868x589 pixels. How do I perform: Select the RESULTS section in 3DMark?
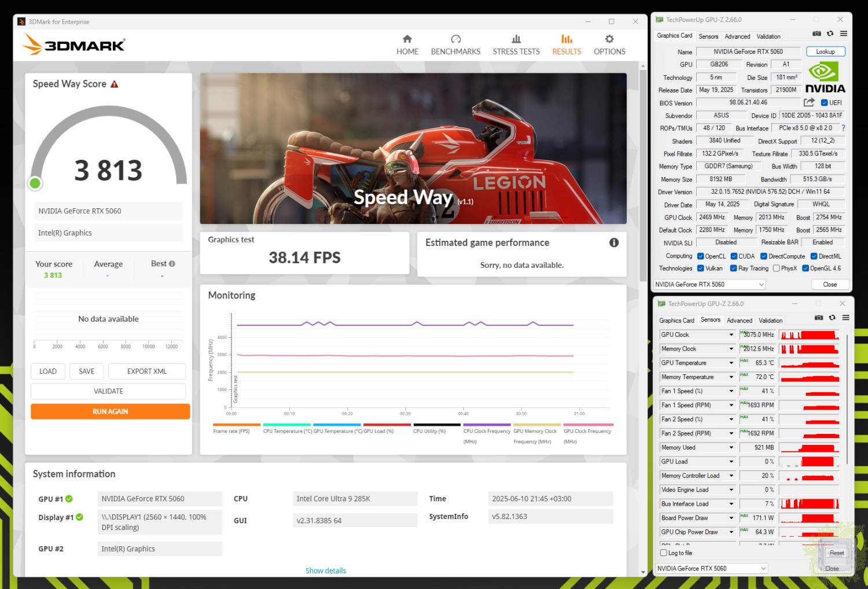(567, 45)
